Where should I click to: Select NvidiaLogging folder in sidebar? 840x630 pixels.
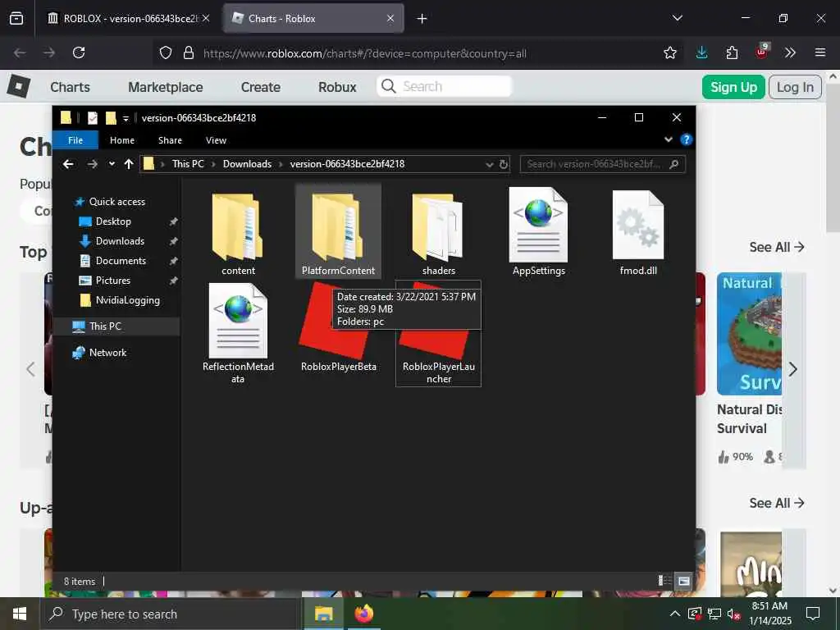click(x=127, y=300)
